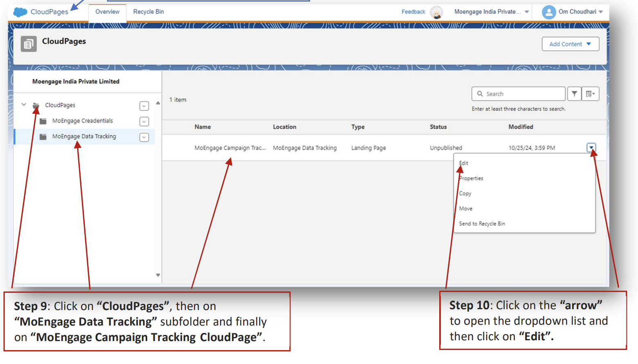Click the Landing Page type cell

point(368,148)
